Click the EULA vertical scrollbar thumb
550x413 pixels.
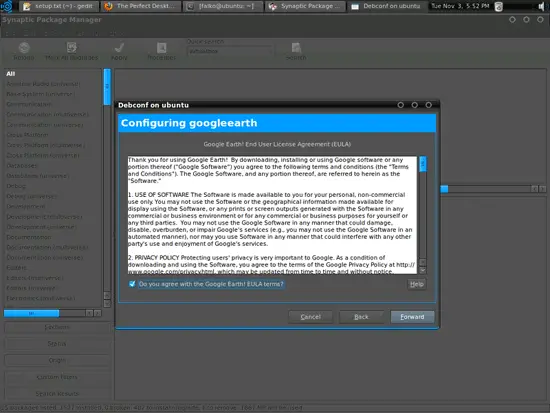(x=423, y=164)
